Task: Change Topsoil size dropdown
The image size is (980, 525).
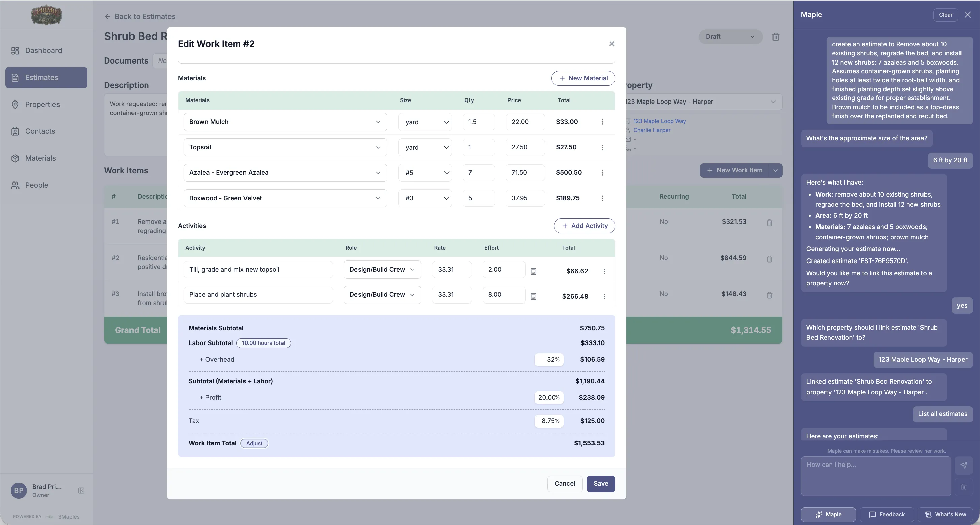Action: coord(424,147)
